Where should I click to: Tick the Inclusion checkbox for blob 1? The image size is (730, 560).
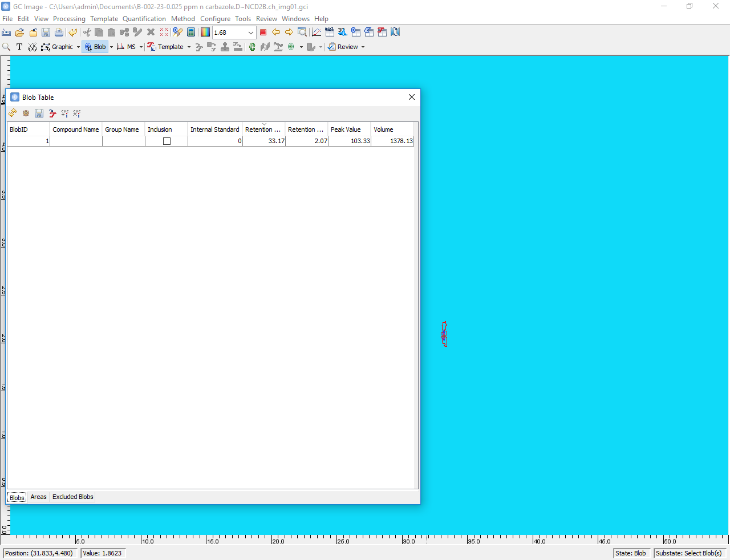pyautogui.click(x=167, y=141)
